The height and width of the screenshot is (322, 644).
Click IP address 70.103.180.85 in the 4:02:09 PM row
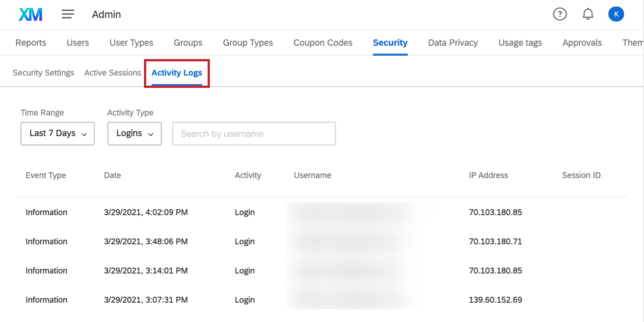click(496, 212)
